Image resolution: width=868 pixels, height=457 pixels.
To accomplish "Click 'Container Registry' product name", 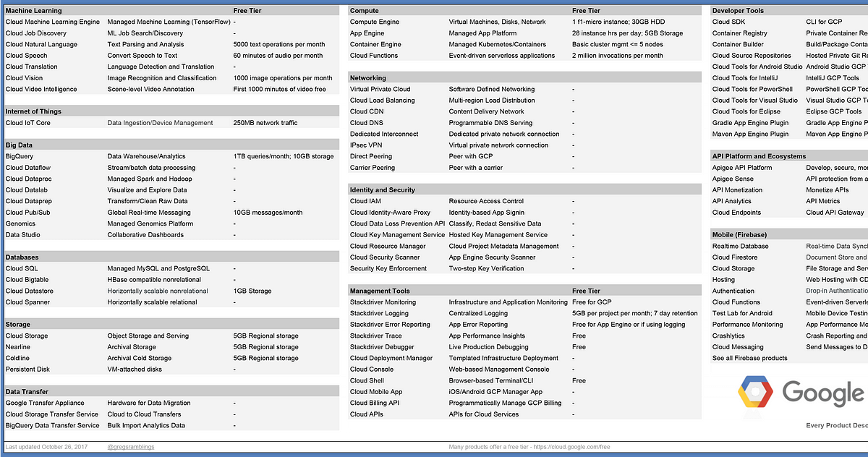I will click(x=740, y=33).
